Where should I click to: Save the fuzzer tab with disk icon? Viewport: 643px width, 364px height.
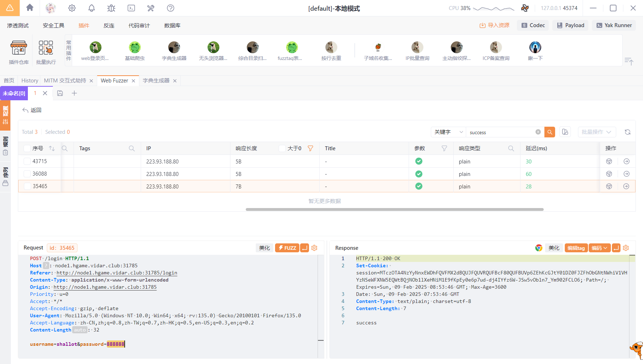[x=60, y=93]
